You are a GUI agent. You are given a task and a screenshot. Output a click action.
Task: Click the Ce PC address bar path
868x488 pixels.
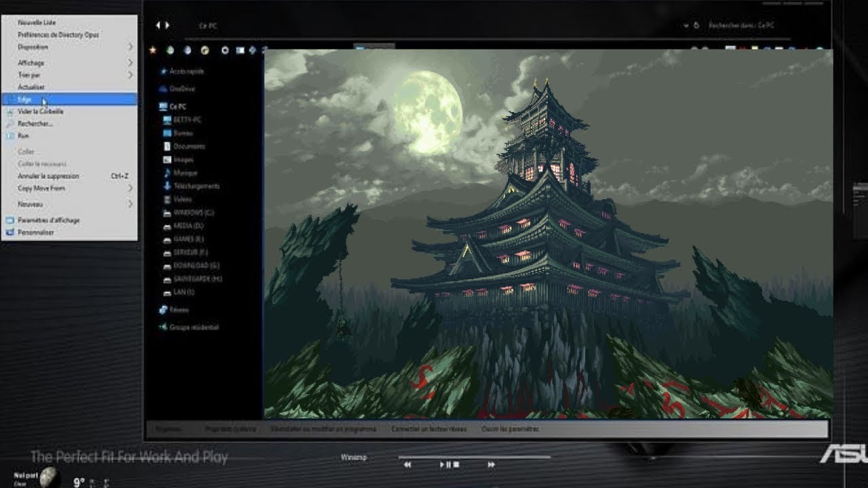click(x=208, y=26)
